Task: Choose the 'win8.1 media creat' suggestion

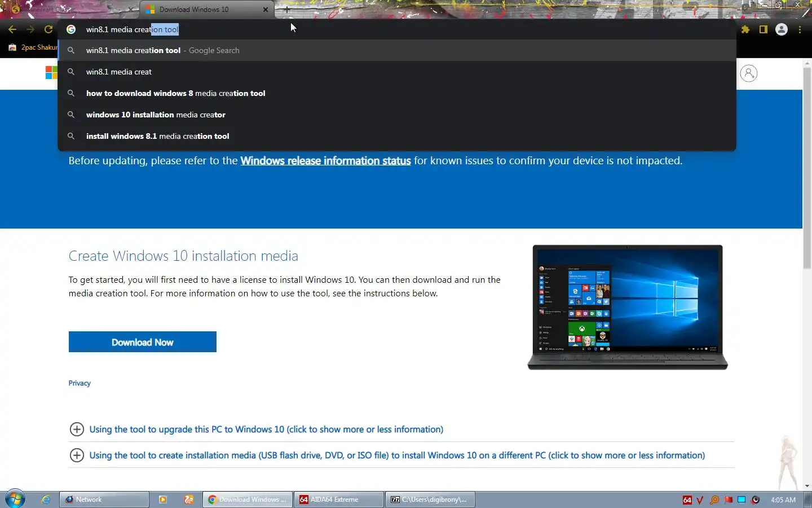Action: (397, 72)
